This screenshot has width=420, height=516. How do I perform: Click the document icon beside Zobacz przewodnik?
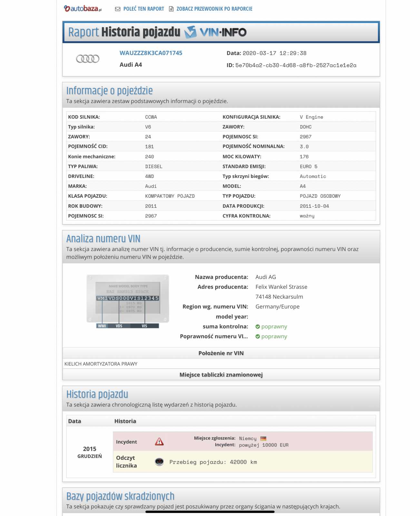171,9
